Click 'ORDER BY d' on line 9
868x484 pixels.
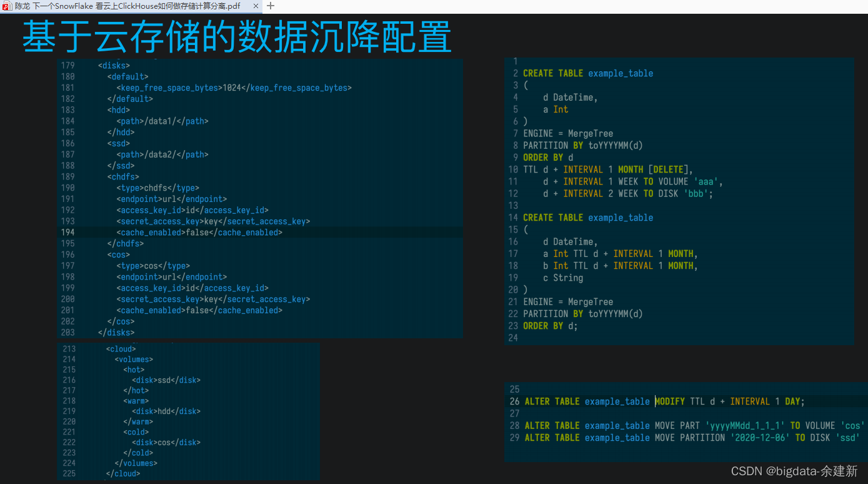(548, 158)
